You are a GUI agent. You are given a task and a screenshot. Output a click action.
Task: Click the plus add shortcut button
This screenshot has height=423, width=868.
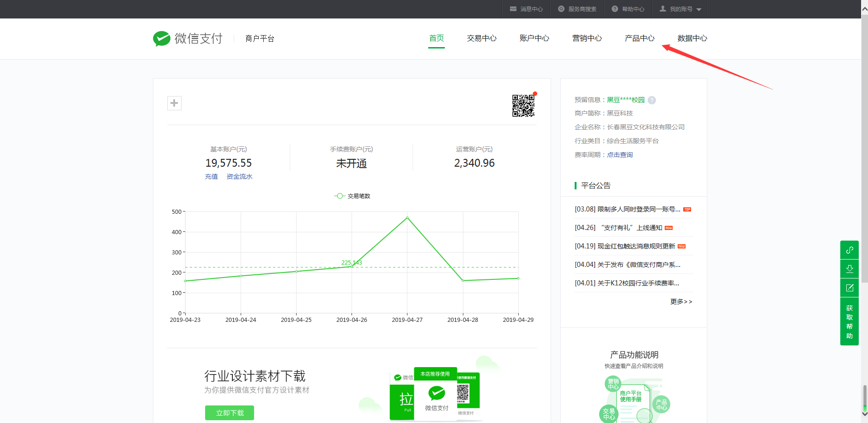pyautogui.click(x=174, y=103)
